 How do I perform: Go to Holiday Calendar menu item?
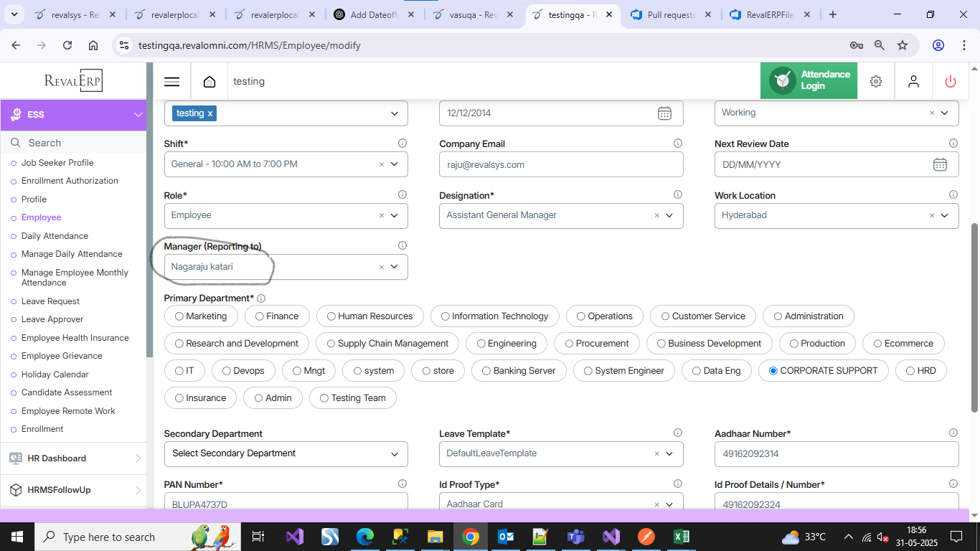[55, 375]
